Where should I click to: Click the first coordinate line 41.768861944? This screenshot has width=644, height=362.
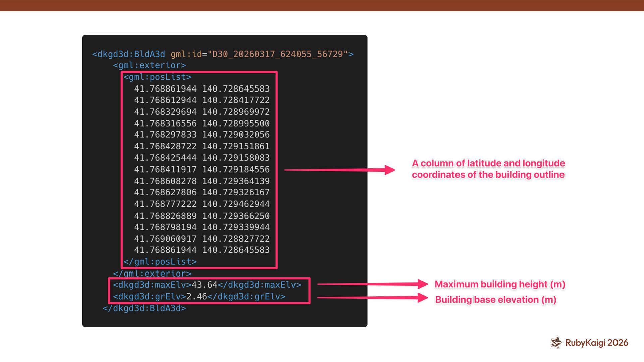[202, 89]
